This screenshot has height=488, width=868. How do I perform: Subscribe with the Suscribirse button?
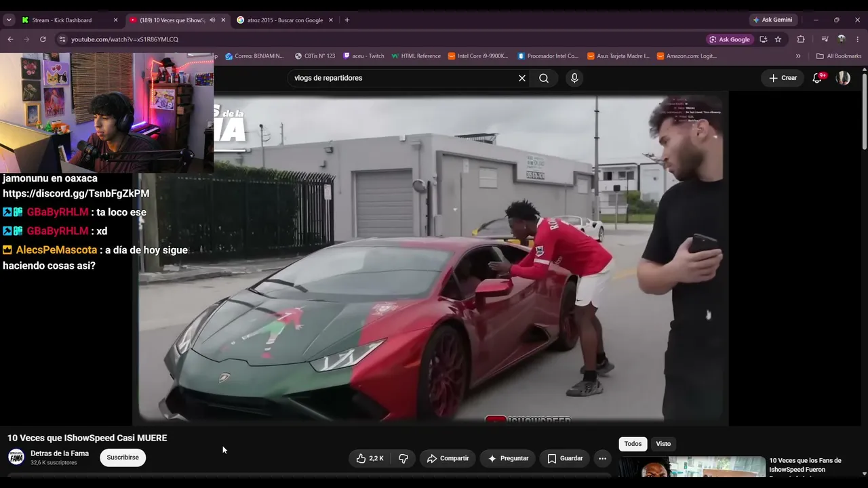[123, 457]
